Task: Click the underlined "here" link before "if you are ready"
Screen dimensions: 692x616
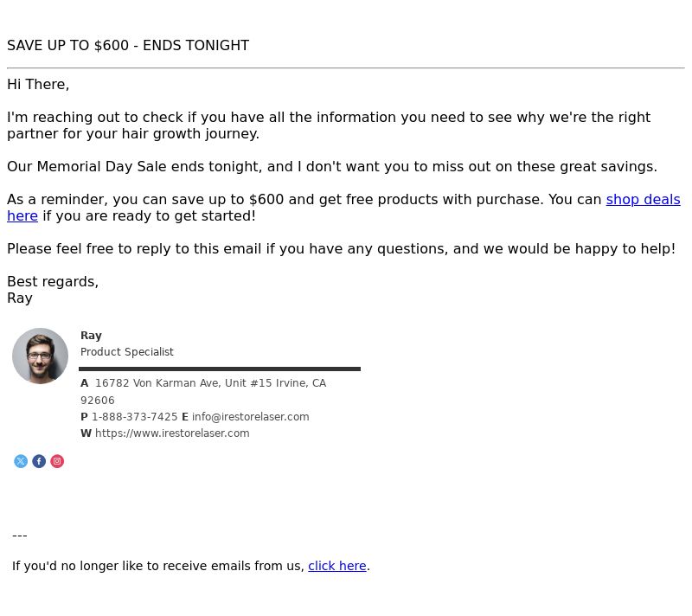Action: click(22, 215)
